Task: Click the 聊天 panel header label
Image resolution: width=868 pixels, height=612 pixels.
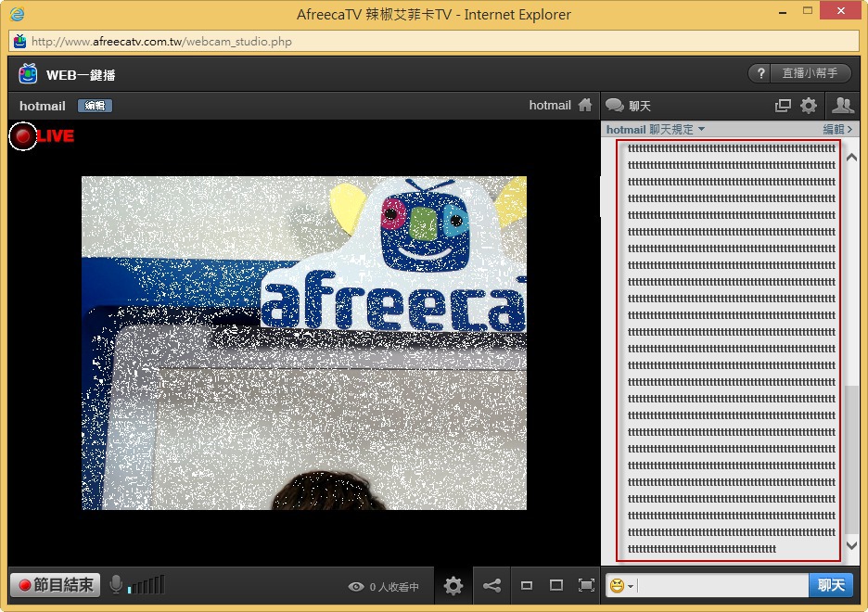Action: point(640,106)
